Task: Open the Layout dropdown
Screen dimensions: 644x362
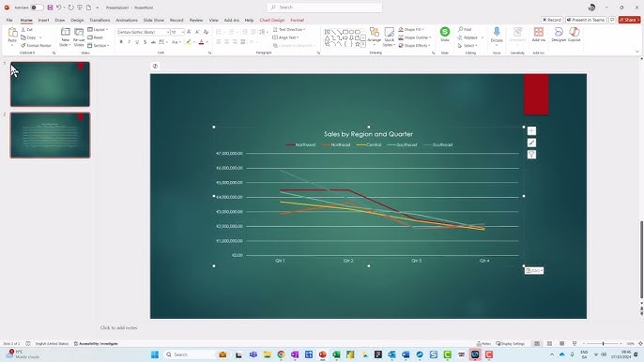Action: pyautogui.click(x=98, y=30)
